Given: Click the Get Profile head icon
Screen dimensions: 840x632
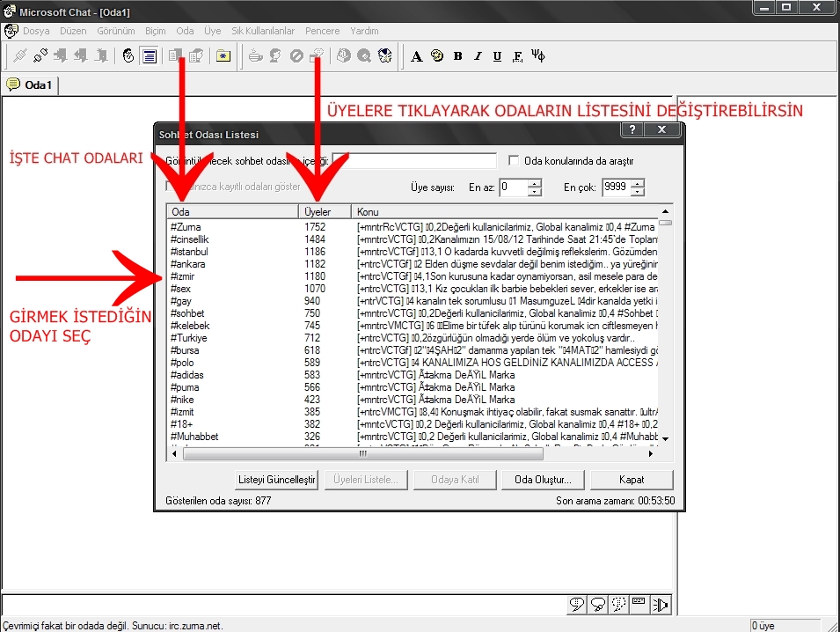Looking at the screenshot, I should coord(275,55).
